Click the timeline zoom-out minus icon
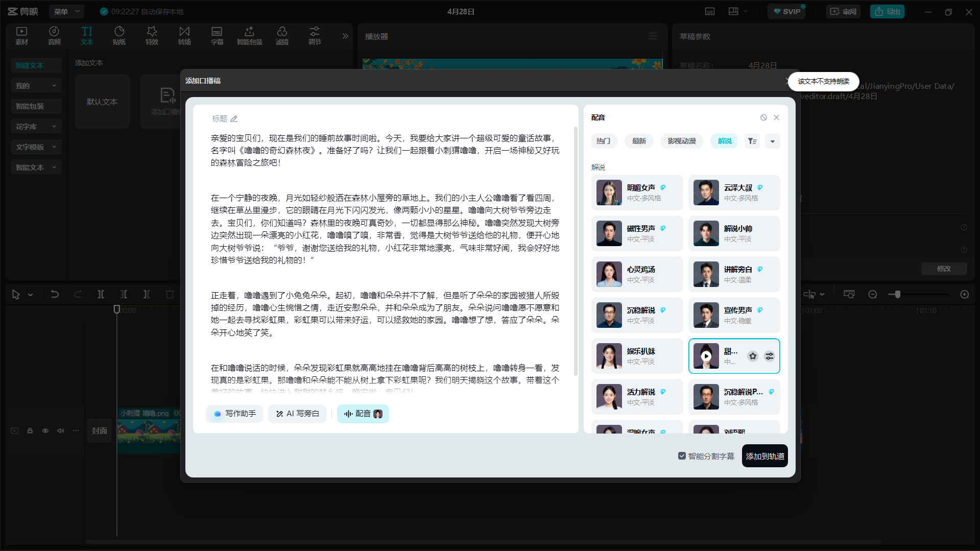The height and width of the screenshot is (551, 980). click(x=873, y=294)
